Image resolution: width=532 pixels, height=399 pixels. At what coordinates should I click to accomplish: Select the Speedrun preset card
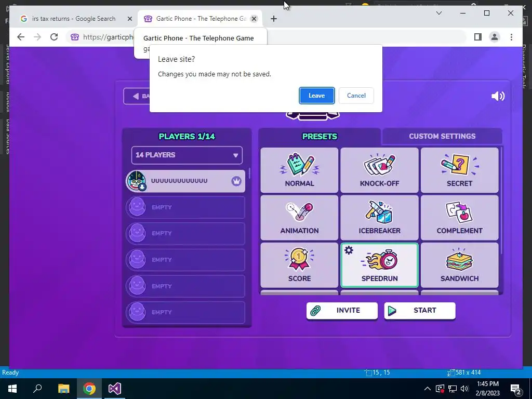click(x=379, y=265)
